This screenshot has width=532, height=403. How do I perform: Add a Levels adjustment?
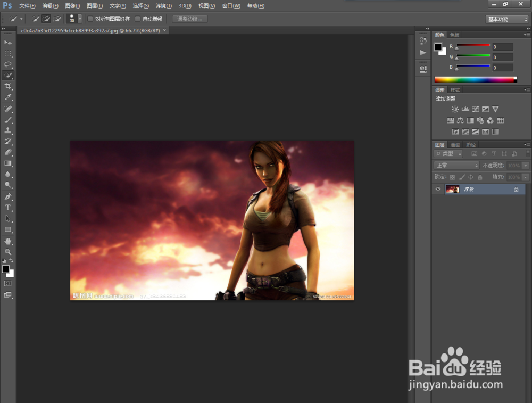click(x=465, y=109)
